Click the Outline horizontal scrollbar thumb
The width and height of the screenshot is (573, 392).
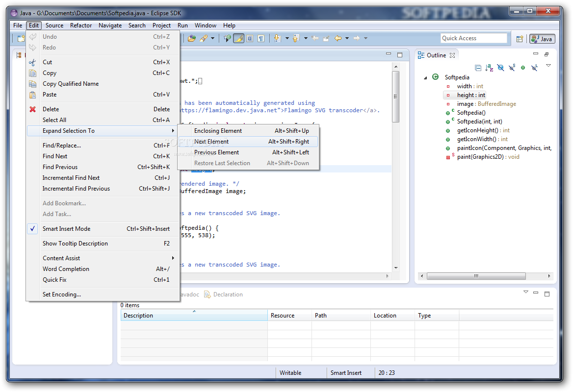pyautogui.click(x=476, y=276)
